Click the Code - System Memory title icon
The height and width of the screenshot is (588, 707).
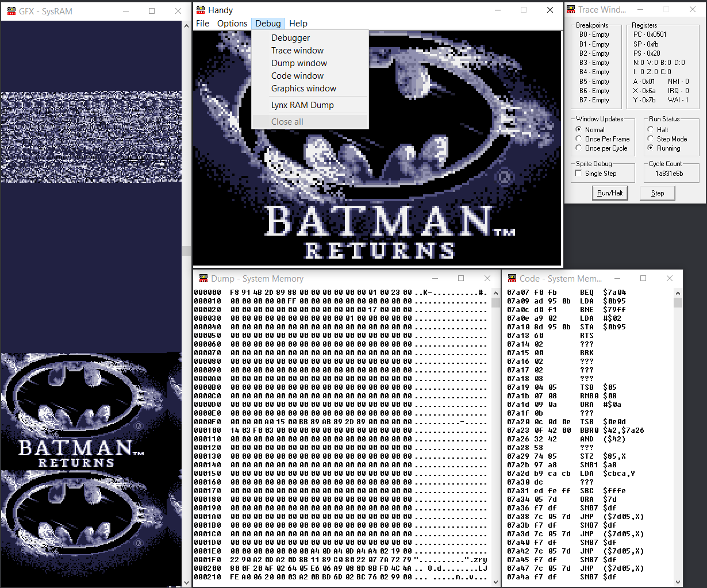(x=511, y=278)
